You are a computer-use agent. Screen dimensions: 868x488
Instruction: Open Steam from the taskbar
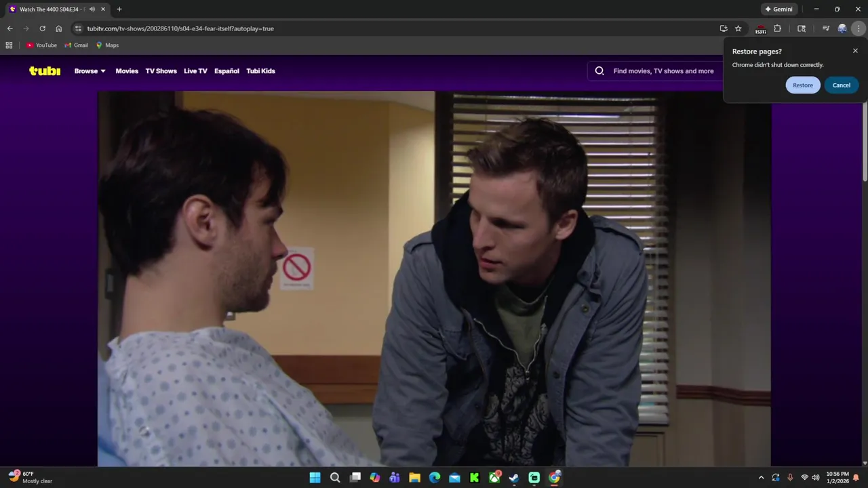click(x=514, y=478)
